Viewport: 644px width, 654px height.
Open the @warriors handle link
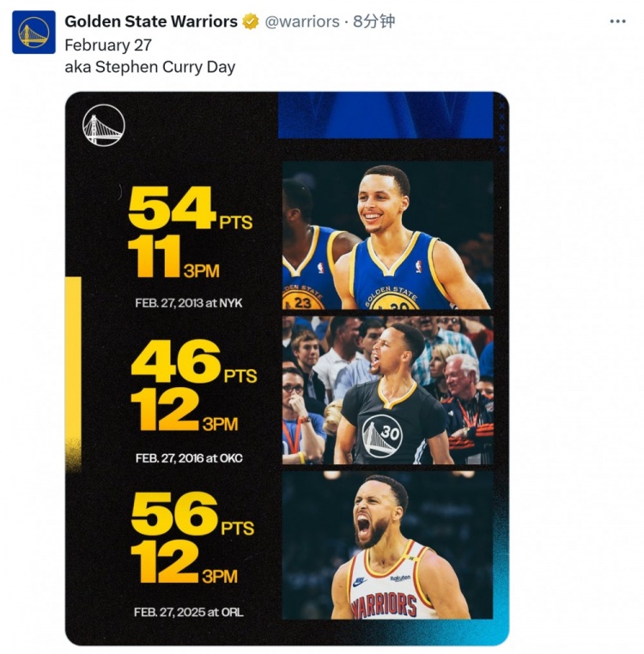tap(301, 21)
